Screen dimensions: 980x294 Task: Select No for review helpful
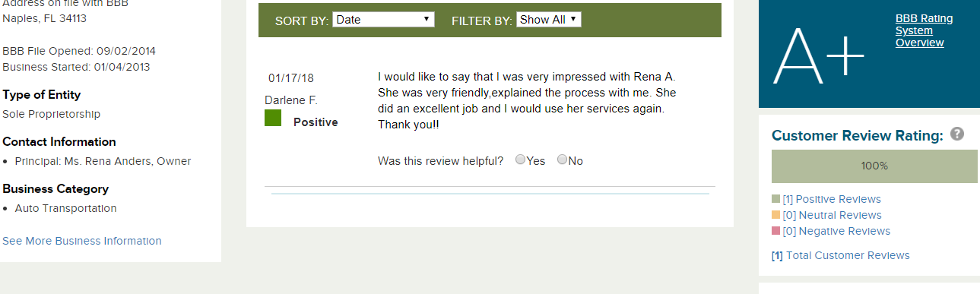pos(563,160)
